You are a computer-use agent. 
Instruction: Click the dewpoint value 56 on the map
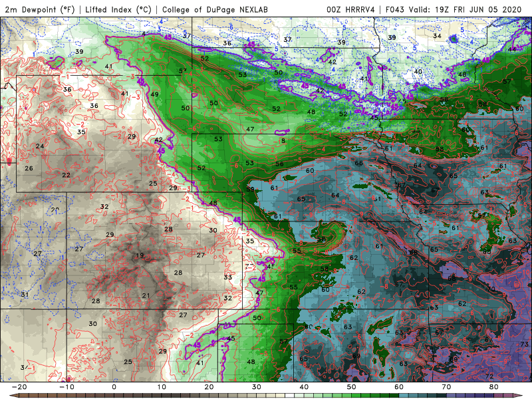[x=279, y=164]
